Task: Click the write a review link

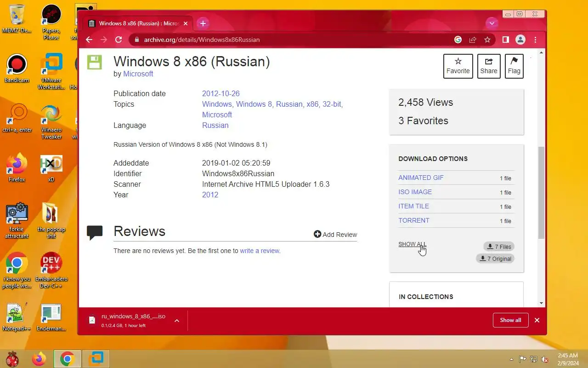Action: (x=260, y=251)
